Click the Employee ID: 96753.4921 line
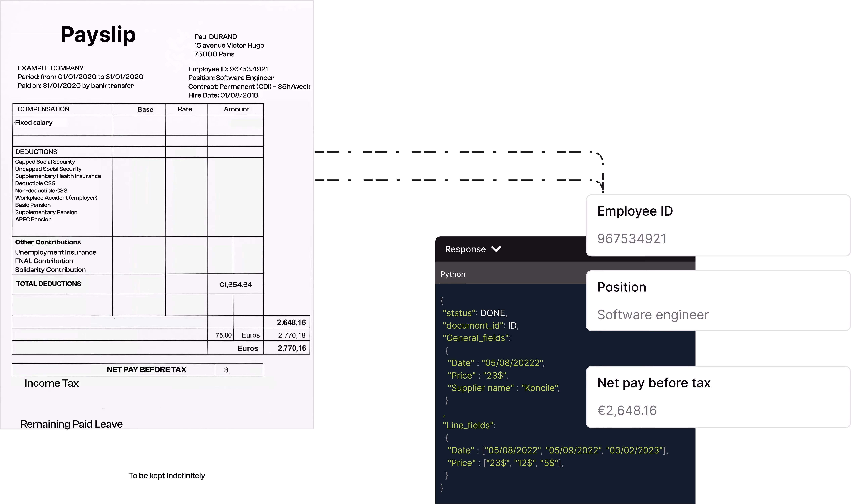This screenshot has height=504, width=851. [228, 69]
